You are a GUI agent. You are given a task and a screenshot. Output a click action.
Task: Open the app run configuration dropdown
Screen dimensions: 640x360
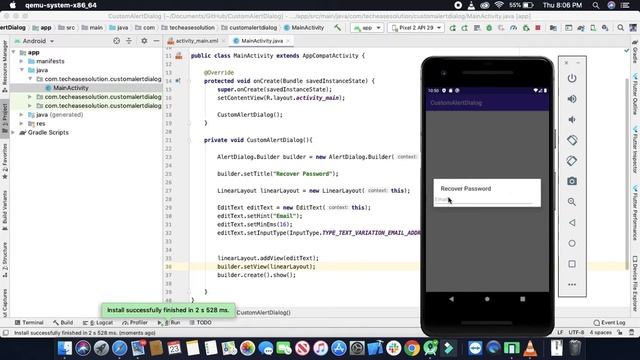pyautogui.click(x=367, y=28)
